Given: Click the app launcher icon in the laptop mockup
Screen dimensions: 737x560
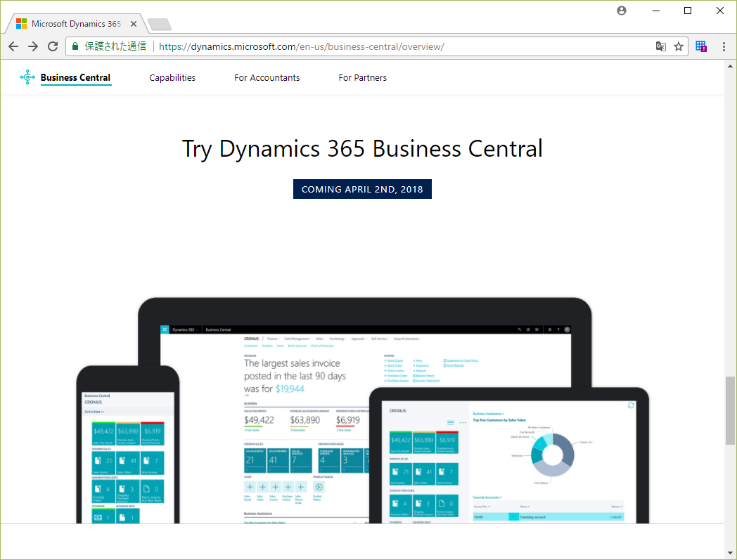Looking at the screenshot, I should (x=165, y=330).
